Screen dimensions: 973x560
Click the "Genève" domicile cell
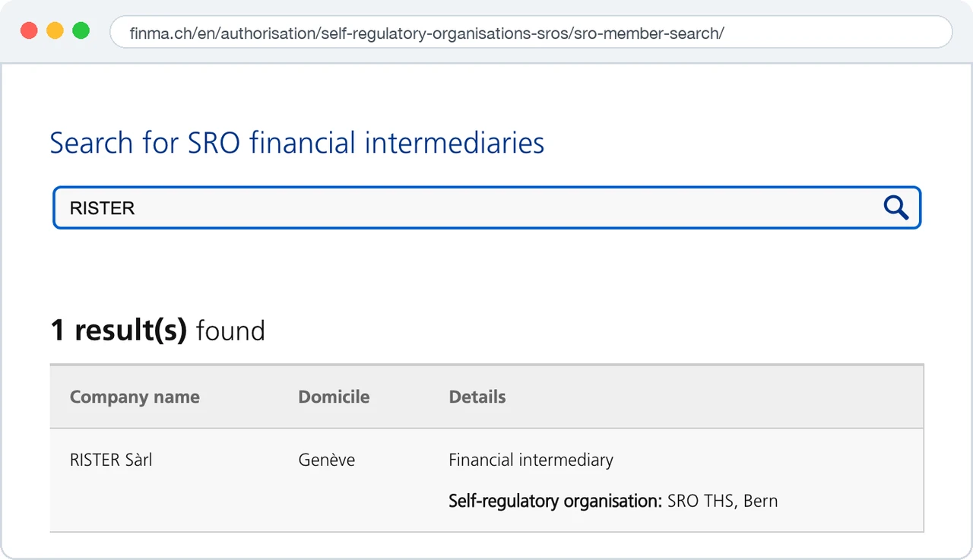click(327, 460)
